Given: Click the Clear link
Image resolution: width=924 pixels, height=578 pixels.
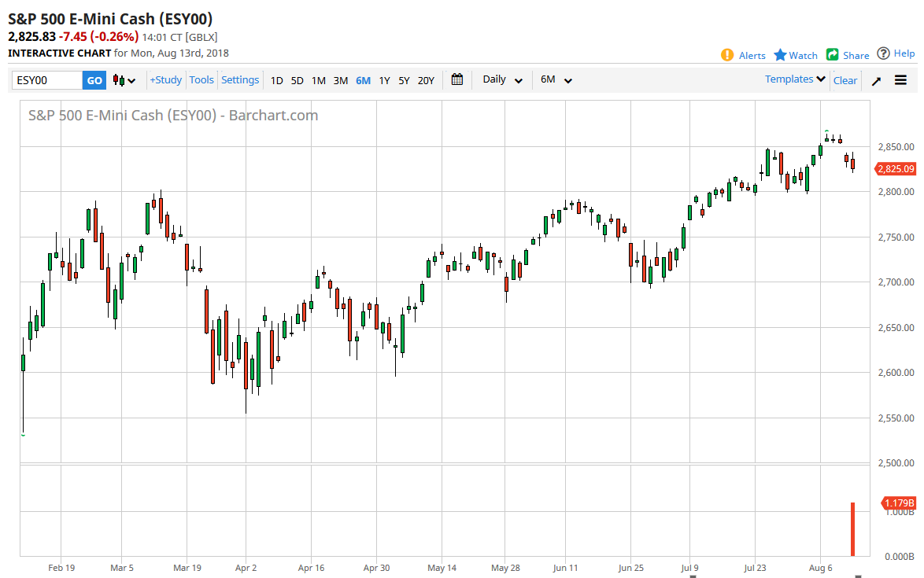Looking at the screenshot, I should [x=845, y=80].
